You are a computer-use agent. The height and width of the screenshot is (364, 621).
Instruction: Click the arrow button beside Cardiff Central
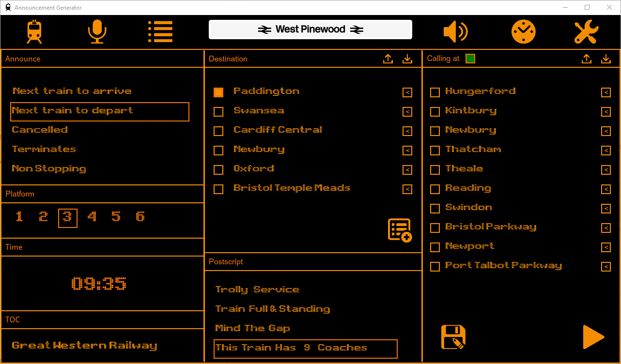[x=407, y=131]
